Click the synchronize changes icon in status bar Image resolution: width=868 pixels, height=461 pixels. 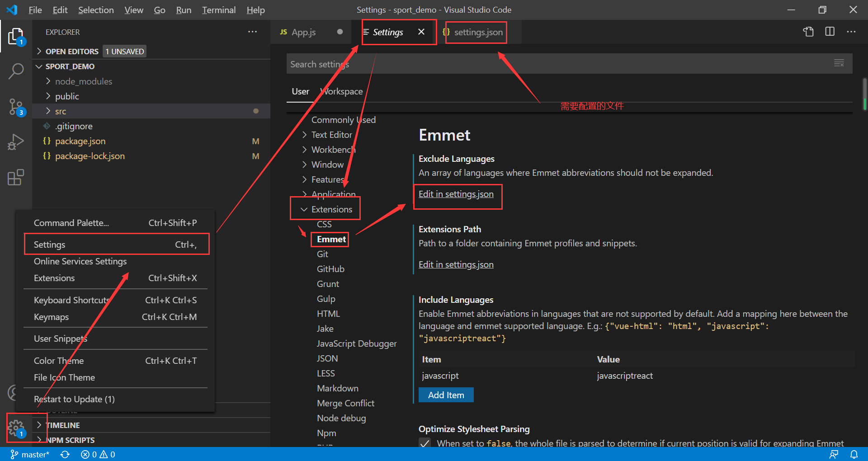click(x=65, y=454)
